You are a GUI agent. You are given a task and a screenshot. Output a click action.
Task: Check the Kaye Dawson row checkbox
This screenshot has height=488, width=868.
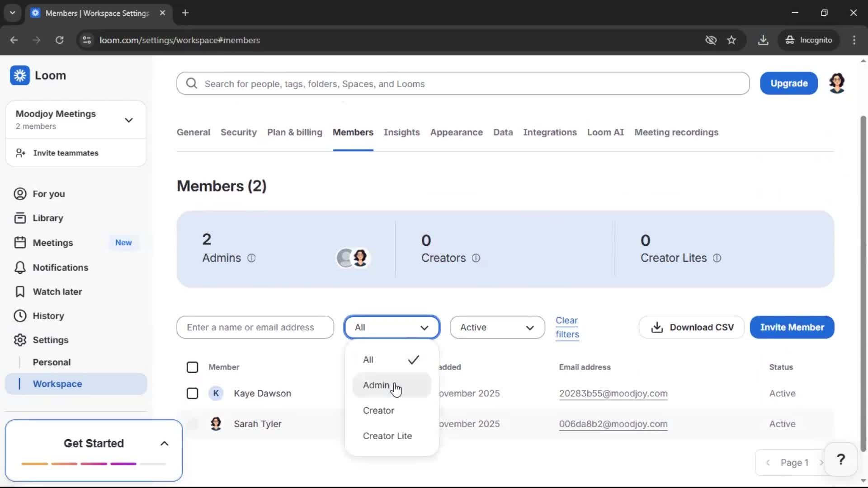(x=192, y=394)
